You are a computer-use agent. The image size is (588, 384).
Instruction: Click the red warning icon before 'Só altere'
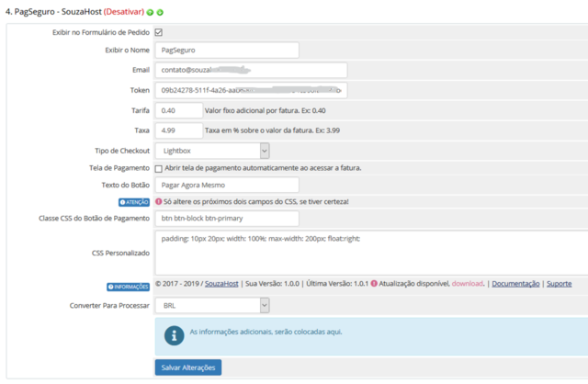pyautogui.click(x=159, y=201)
